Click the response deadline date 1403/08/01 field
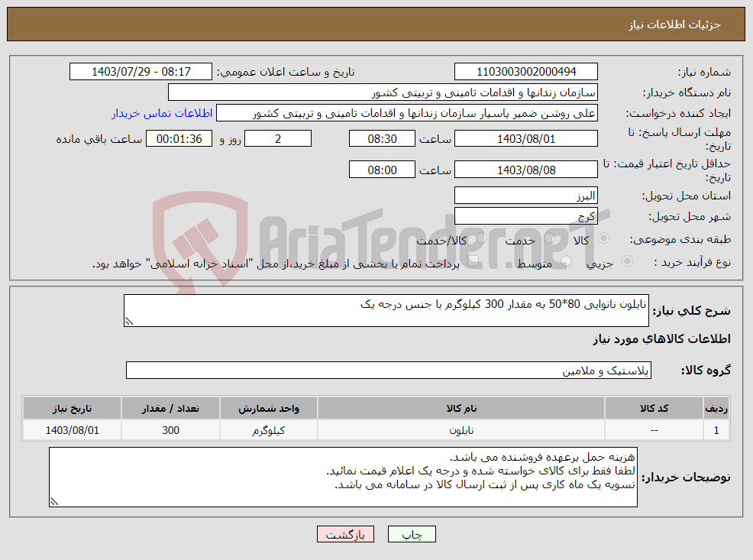753x560 pixels. coord(526,138)
